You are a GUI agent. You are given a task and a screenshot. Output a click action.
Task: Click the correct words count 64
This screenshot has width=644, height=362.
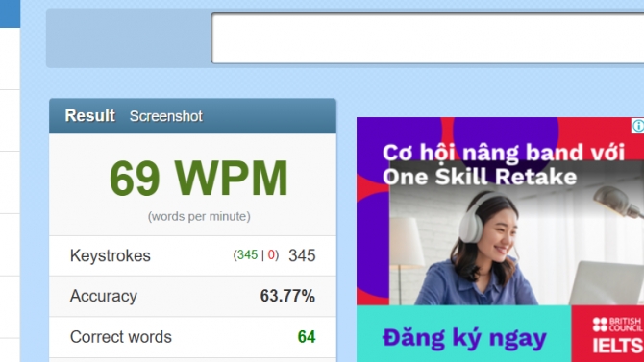307,337
